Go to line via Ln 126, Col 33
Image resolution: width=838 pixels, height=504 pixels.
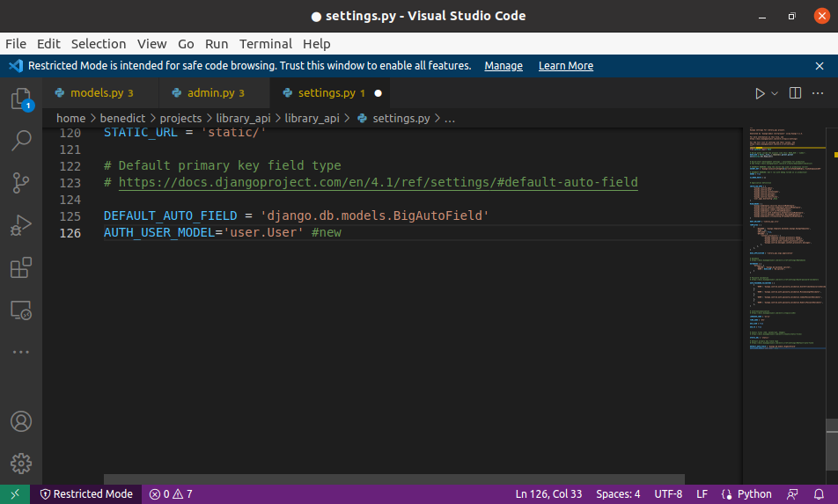[x=548, y=494]
